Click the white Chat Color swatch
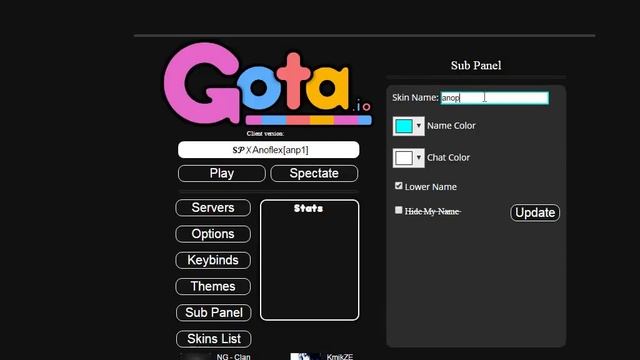This screenshot has height=360, width=640. (x=404, y=158)
